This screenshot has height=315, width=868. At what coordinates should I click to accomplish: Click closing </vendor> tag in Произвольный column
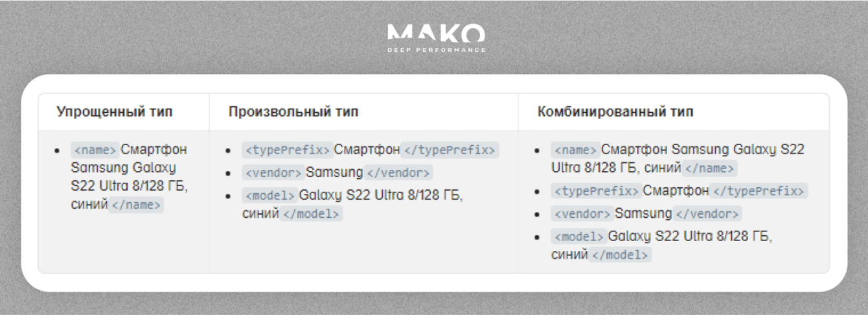click(398, 173)
